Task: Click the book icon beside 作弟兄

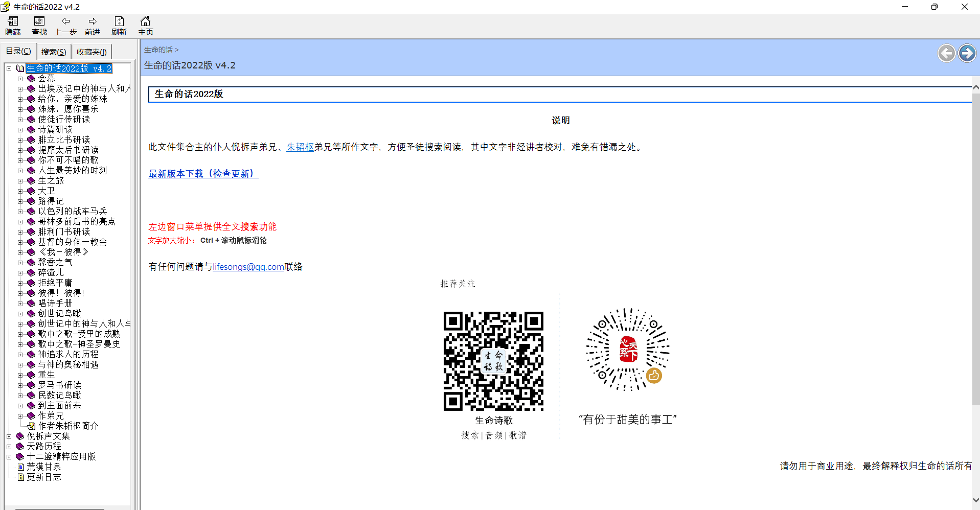Action: click(31, 415)
